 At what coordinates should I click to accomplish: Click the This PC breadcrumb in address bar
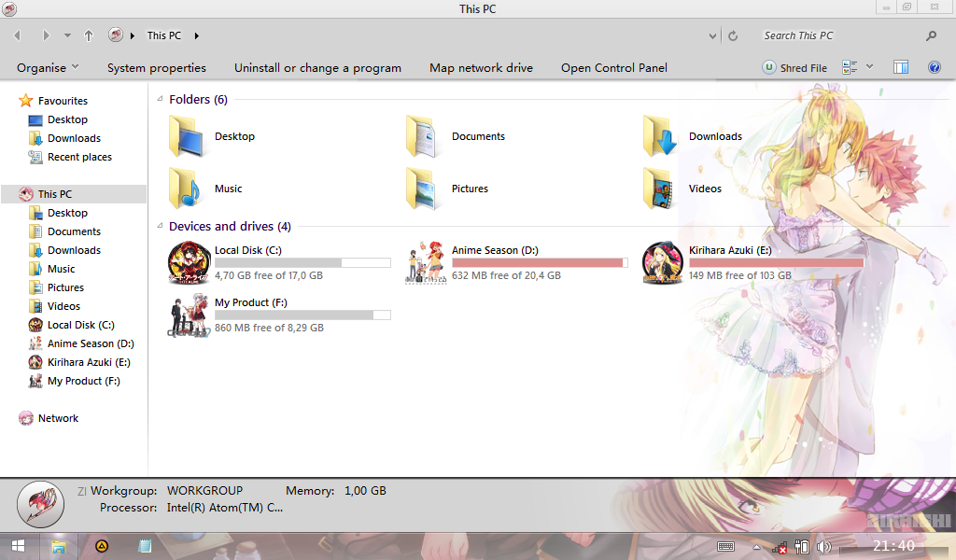pyautogui.click(x=164, y=36)
